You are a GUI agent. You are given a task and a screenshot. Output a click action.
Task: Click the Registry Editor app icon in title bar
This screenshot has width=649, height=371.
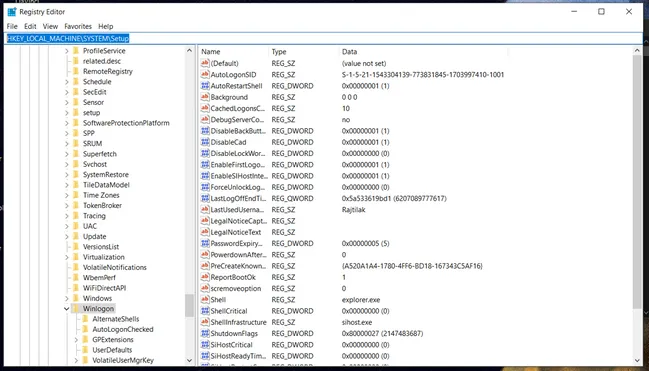pos(12,12)
